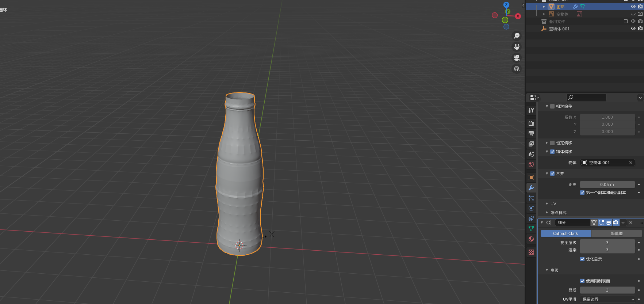Image resolution: width=644 pixels, height=304 pixels.
Task: Click the zoom view magnifier icon
Action: point(517,36)
